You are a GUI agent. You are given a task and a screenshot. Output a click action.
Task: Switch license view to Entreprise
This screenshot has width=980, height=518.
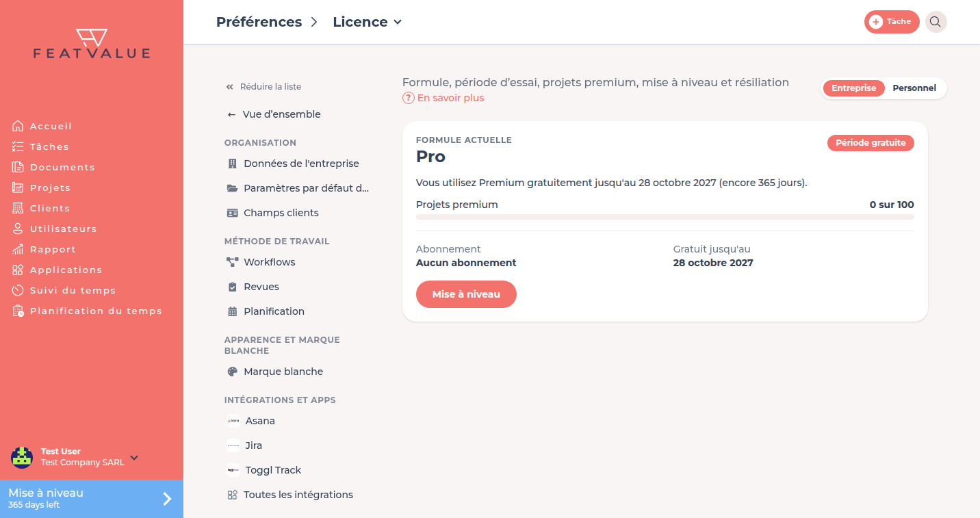click(853, 88)
